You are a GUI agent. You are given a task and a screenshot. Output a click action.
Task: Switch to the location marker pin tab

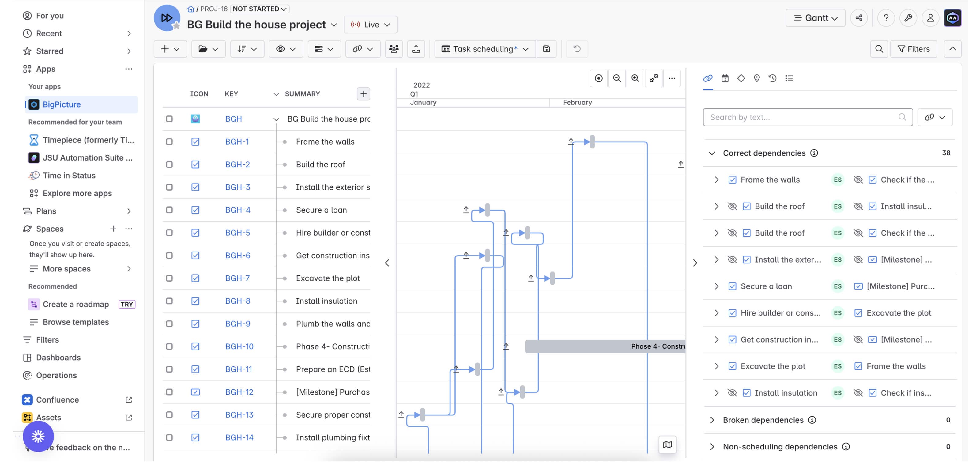[757, 78]
